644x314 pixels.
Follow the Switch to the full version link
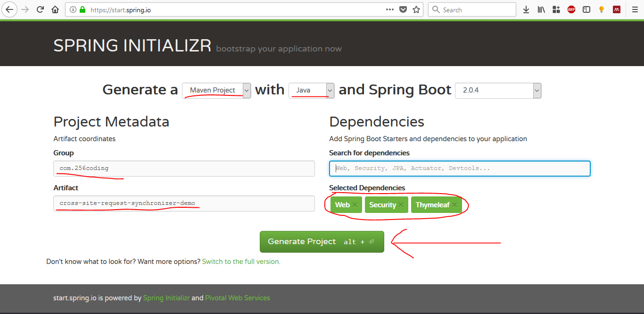coord(241,262)
